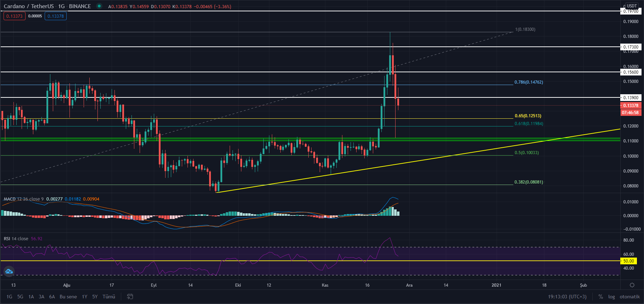Screen dimensions: 644x304
Task: Click the green market status indicator
Action: click(x=99, y=6)
